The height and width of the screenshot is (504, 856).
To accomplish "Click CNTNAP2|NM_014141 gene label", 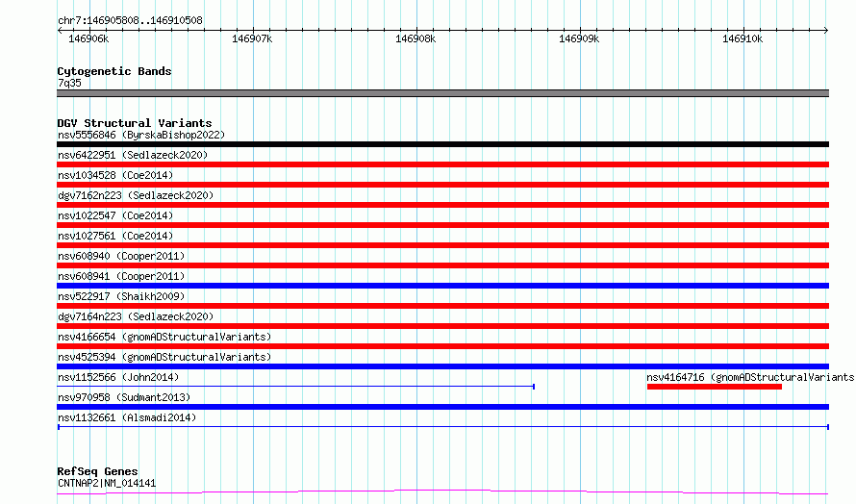I will pyautogui.click(x=107, y=483).
